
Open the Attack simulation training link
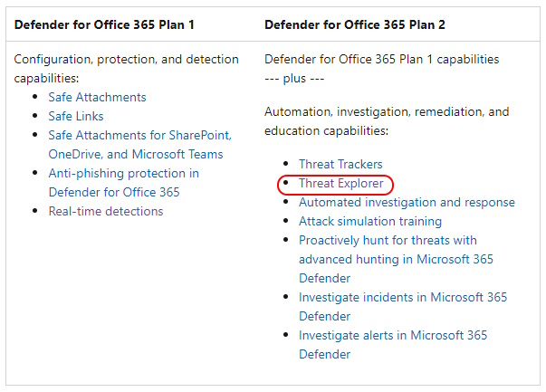(x=370, y=222)
